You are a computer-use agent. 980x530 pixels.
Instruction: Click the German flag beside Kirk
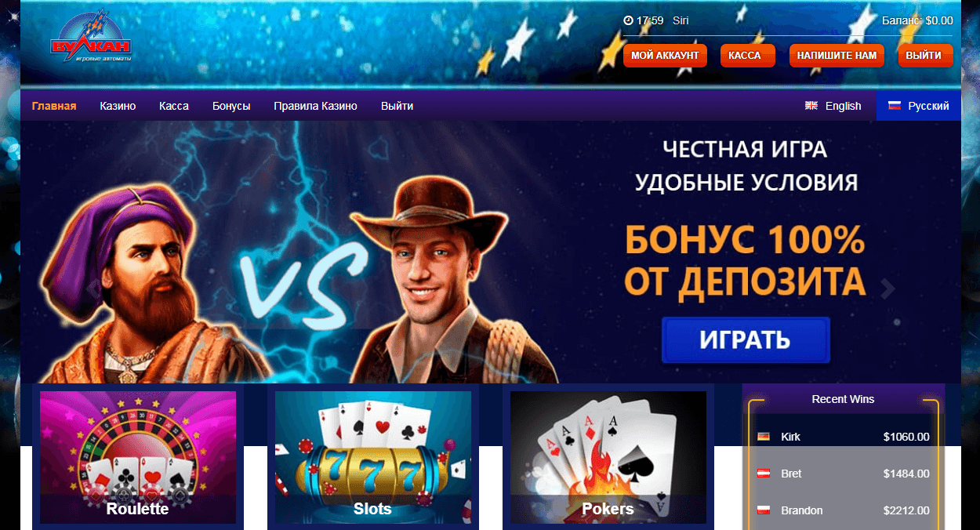[x=764, y=437]
